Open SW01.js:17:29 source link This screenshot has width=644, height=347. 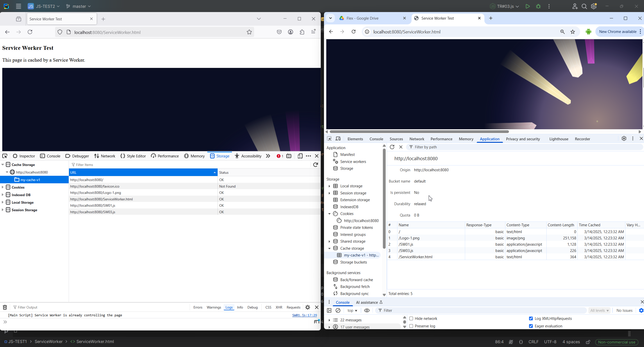point(304,315)
